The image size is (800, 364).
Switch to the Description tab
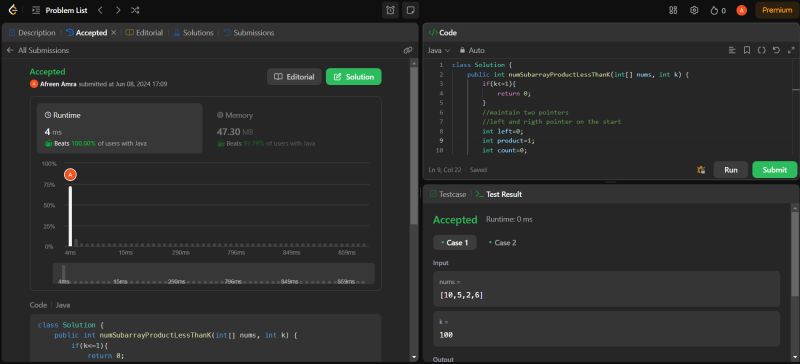click(32, 33)
